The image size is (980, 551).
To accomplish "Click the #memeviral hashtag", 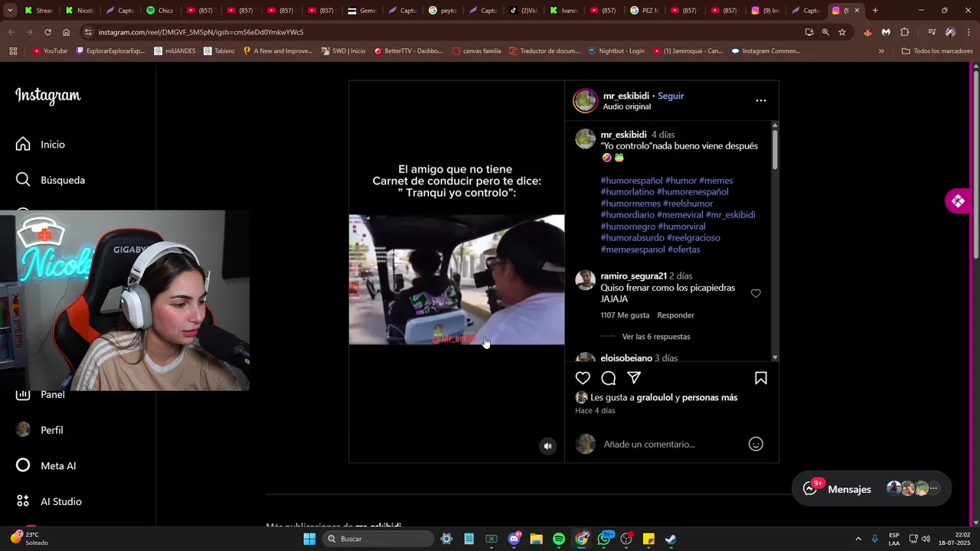I will click(681, 215).
